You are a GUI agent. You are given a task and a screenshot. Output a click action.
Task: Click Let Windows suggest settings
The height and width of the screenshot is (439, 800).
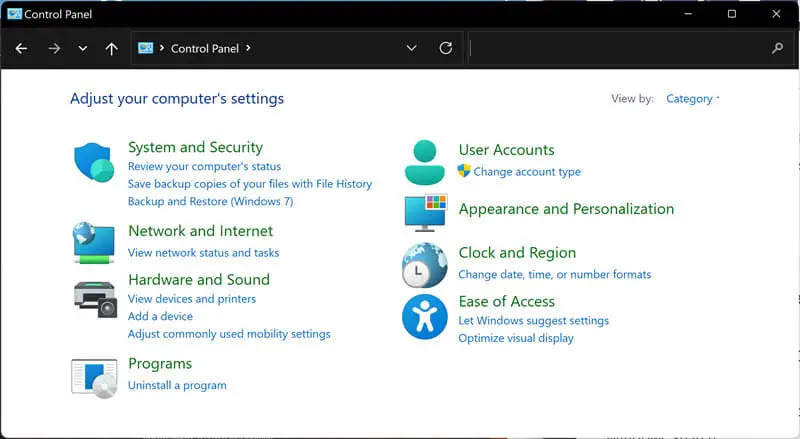coord(534,321)
